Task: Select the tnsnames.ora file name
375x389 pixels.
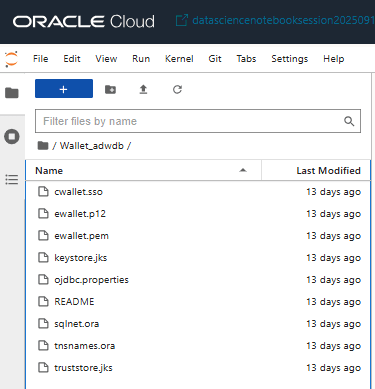Action: click(x=85, y=346)
